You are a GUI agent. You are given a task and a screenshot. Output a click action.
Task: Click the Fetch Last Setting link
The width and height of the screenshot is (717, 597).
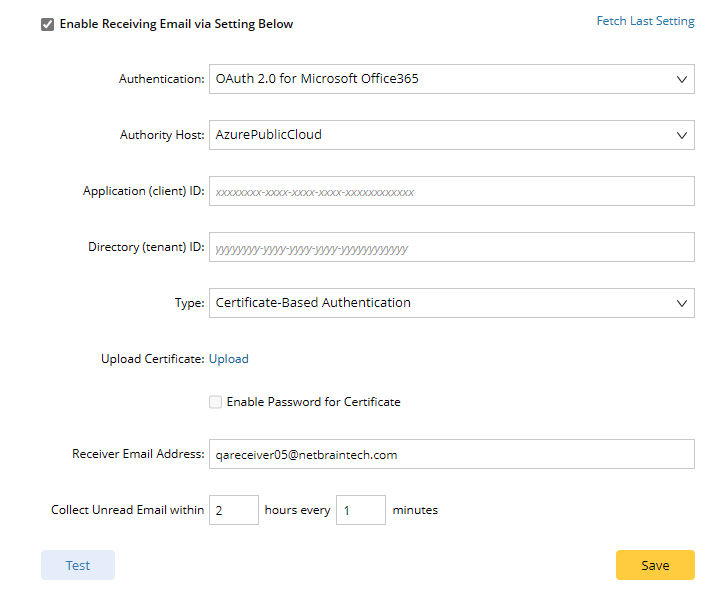pyautogui.click(x=645, y=21)
